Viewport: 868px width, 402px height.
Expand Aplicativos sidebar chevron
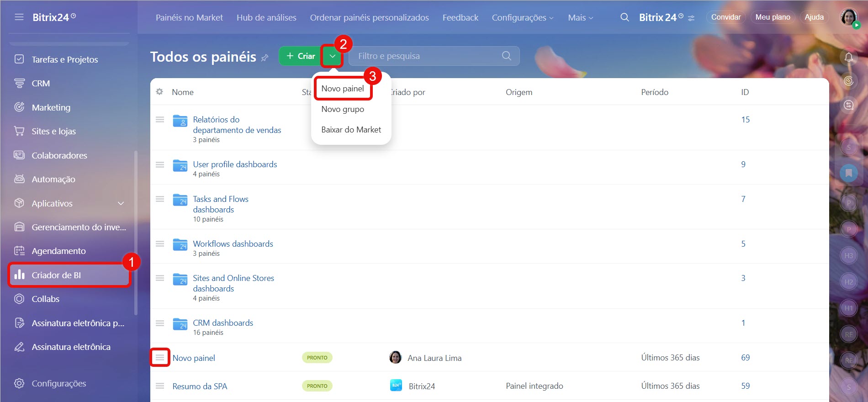121,203
